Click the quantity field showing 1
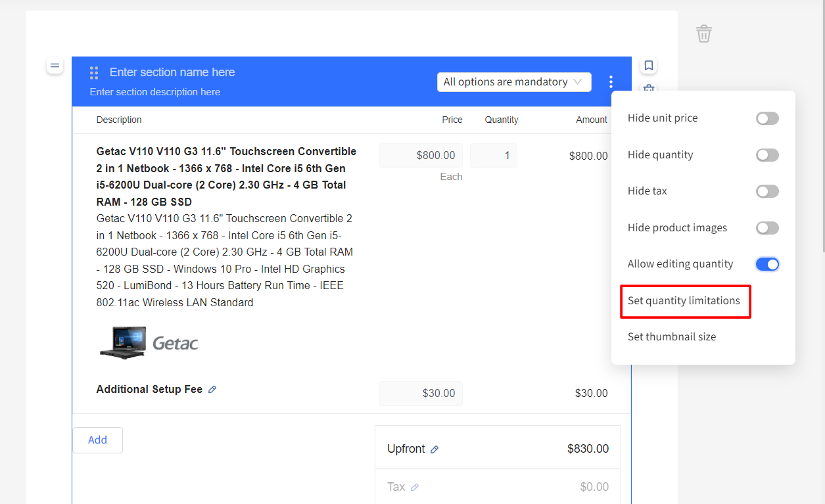 coord(494,156)
